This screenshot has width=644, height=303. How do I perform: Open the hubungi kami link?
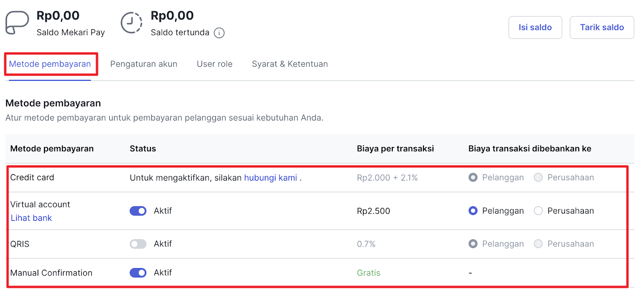click(x=271, y=178)
